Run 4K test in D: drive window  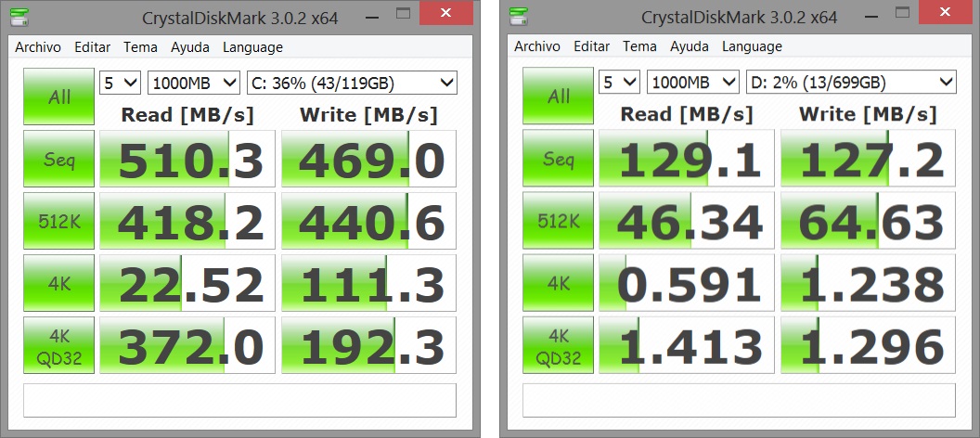tap(558, 282)
